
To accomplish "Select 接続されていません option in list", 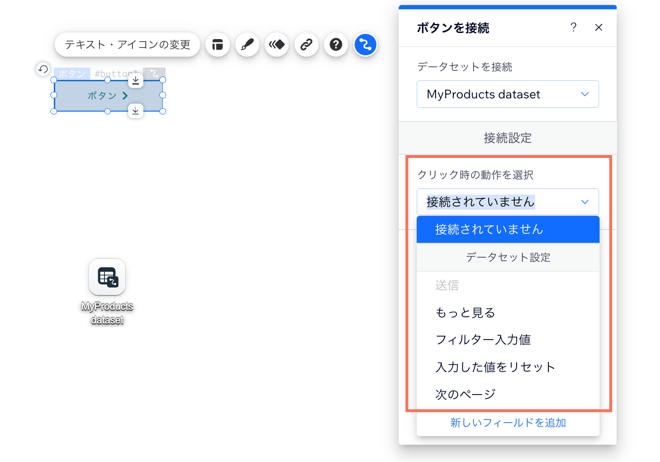I will [508, 229].
